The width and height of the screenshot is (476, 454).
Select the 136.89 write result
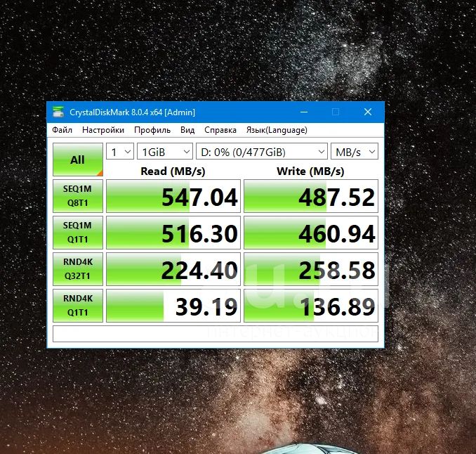[311, 306]
